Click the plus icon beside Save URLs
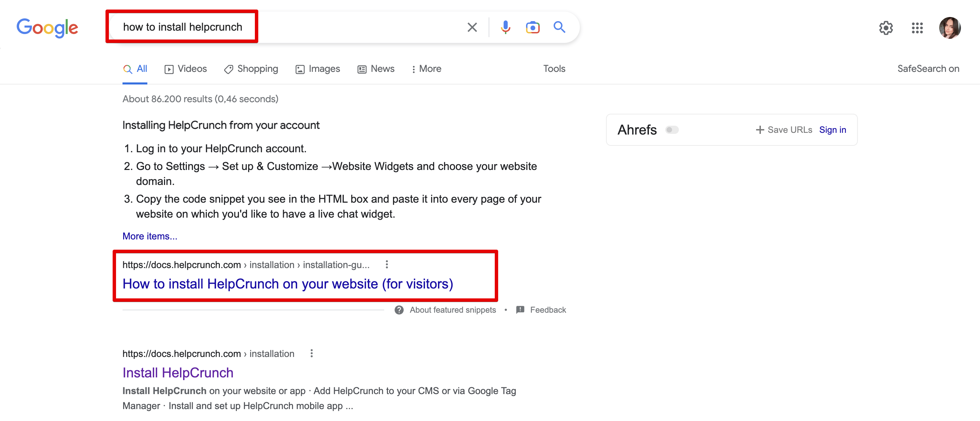Viewport: 980px width, 421px height. point(760,130)
